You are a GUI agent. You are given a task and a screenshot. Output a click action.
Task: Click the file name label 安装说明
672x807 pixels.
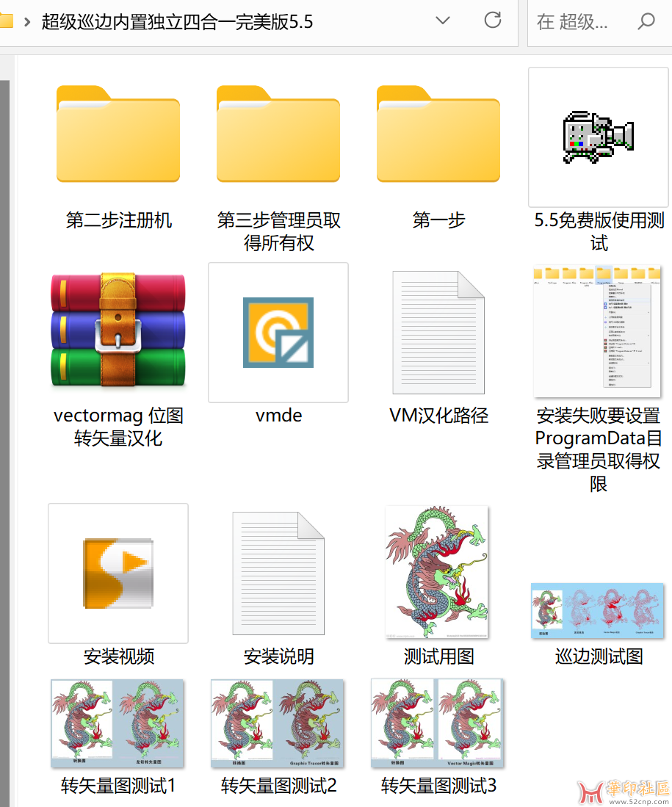278,656
